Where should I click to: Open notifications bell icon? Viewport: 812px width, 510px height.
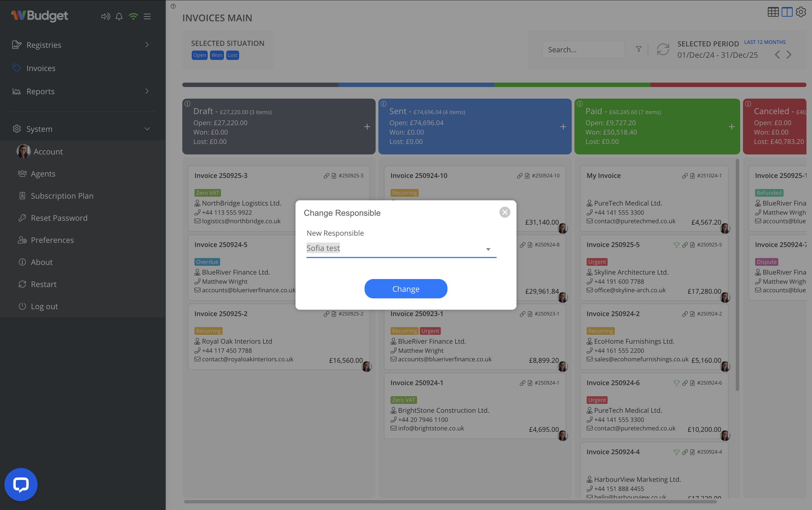click(119, 16)
